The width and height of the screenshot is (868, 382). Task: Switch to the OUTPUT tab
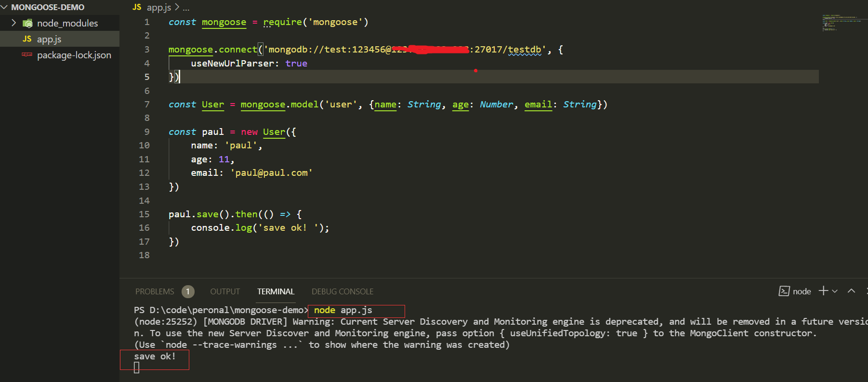click(x=225, y=291)
